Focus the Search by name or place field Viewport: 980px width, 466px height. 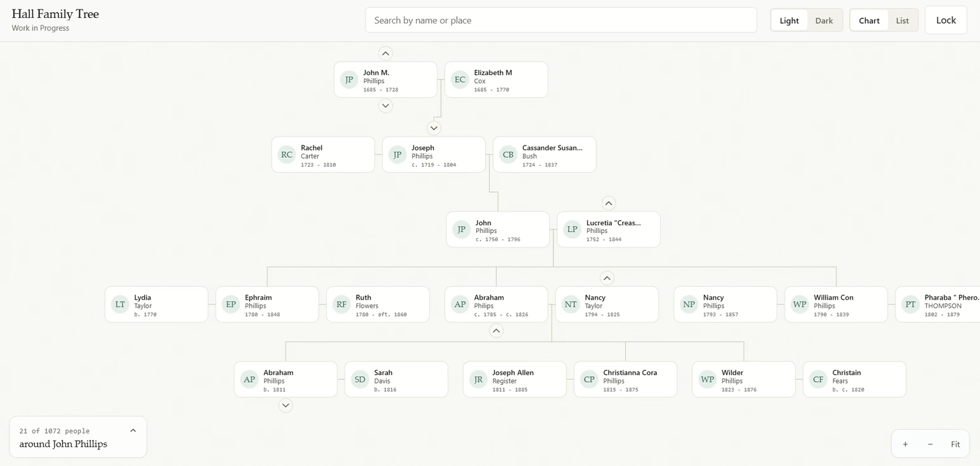[561, 20]
